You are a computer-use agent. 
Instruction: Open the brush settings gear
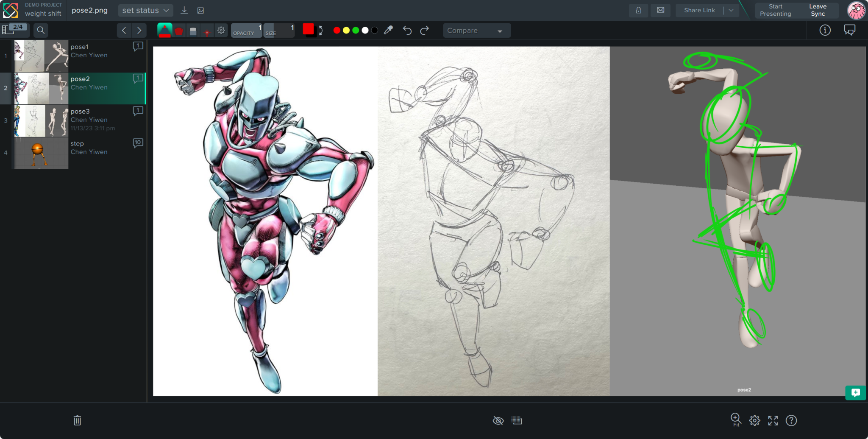tap(221, 30)
